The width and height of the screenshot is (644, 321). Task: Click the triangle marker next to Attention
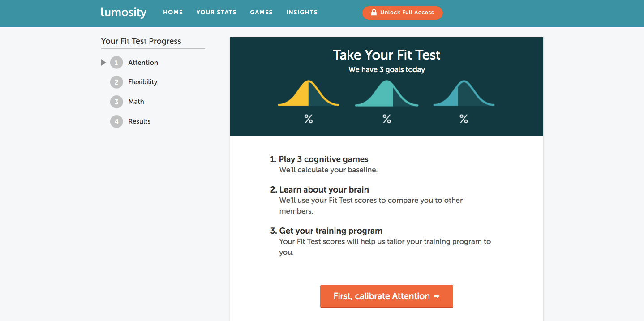point(103,63)
